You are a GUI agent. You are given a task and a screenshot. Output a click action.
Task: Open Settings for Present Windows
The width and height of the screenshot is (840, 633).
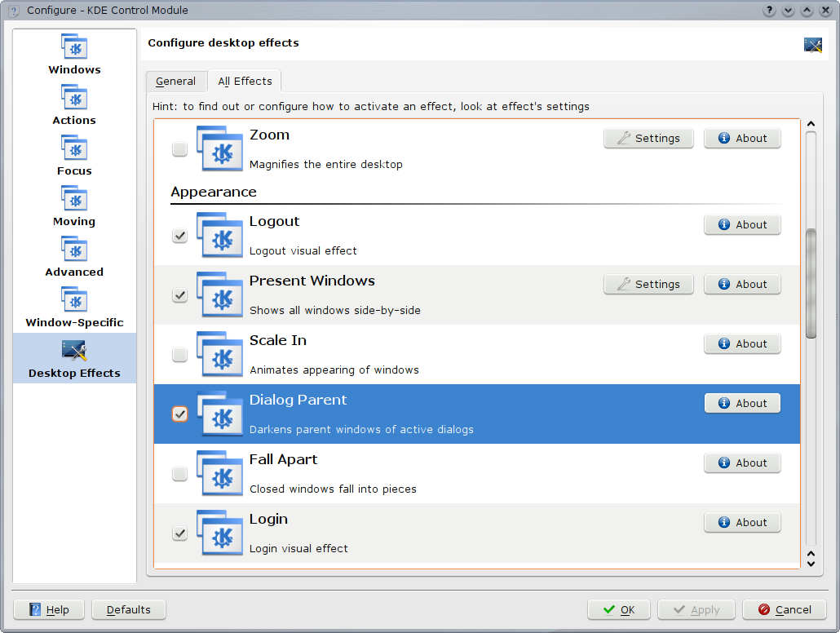(648, 285)
